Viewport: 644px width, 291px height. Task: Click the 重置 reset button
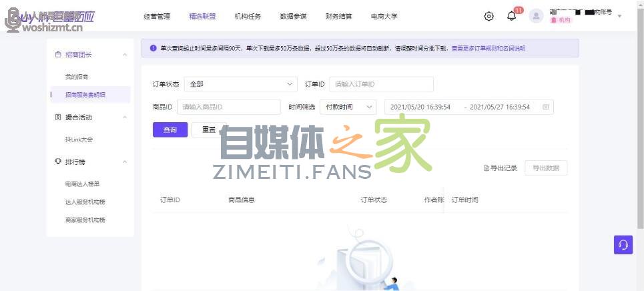209,129
